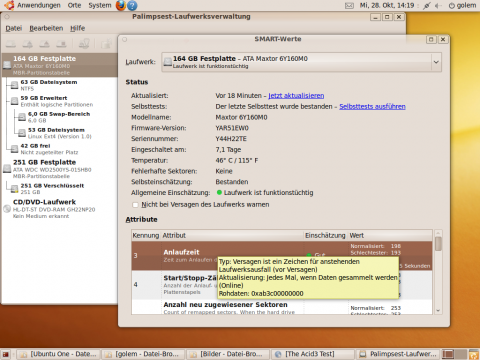Click the '7,1 Tage' powered-on value
Viewport: 480px width, 360px height.
tap(228, 150)
